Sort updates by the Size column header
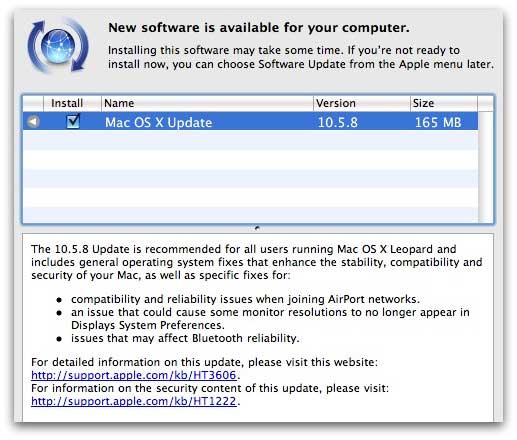This screenshot has height=440, width=517. [x=444, y=103]
